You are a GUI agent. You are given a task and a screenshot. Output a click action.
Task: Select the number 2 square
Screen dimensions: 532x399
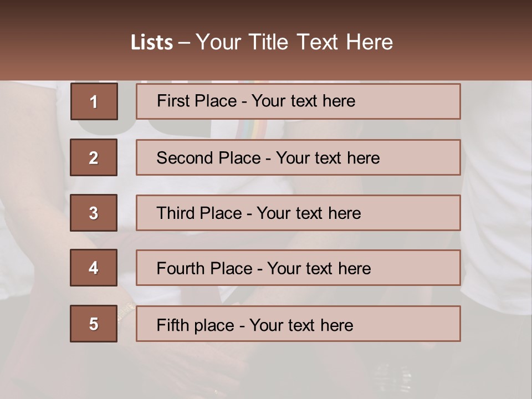[94, 157]
